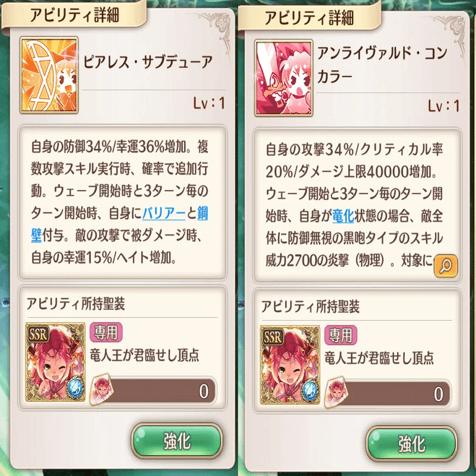
Task: Tap the shard item icon in right panel
Action: click(336, 393)
